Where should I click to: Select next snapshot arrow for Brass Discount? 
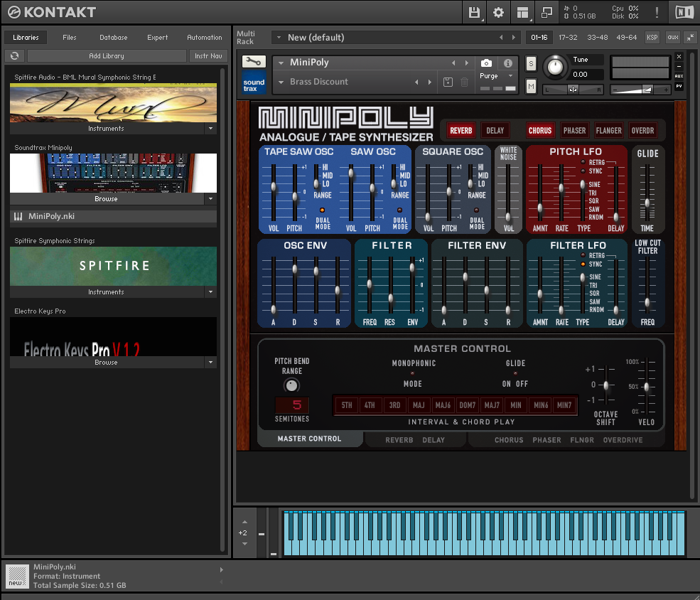(430, 82)
